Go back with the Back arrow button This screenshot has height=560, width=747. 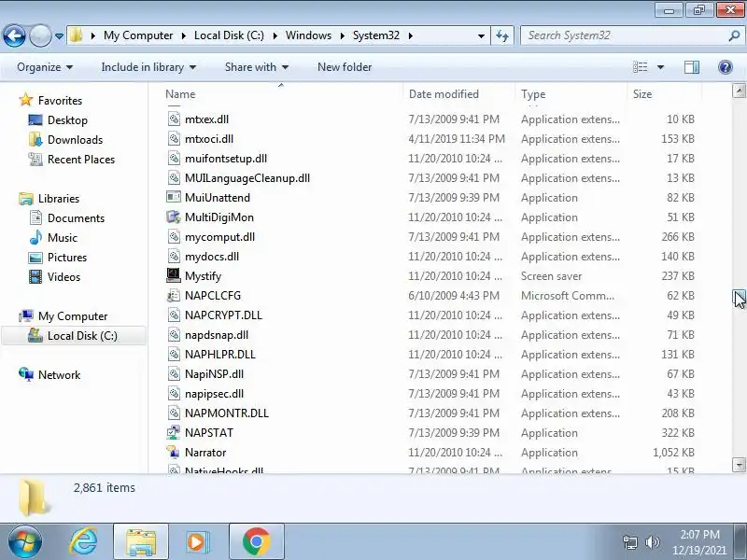pyautogui.click(x=14, y=35)
